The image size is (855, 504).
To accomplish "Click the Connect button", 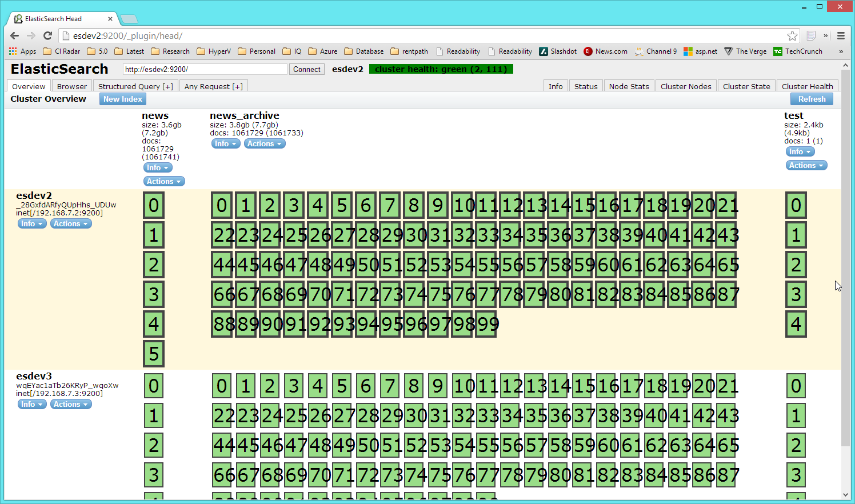I will [x=307, y=69].
